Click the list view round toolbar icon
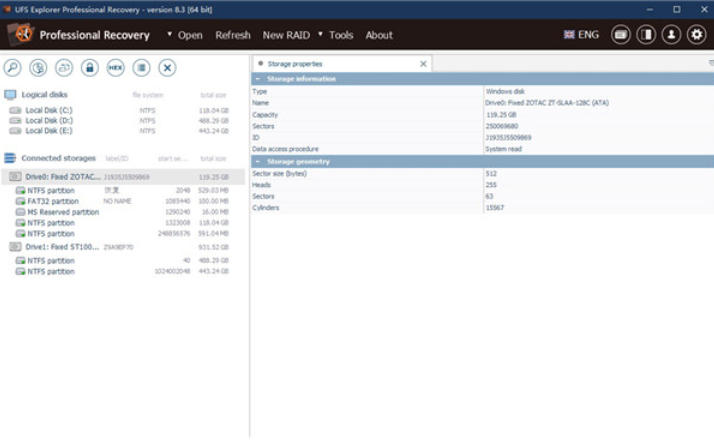Screen dimensions: 714x447 tap(142, 67)
